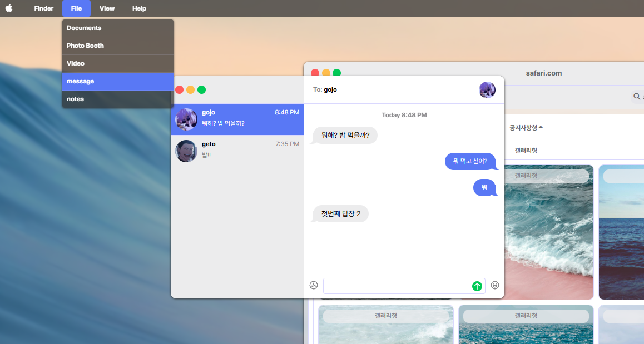Choose message from File menu

coord(118,81)
